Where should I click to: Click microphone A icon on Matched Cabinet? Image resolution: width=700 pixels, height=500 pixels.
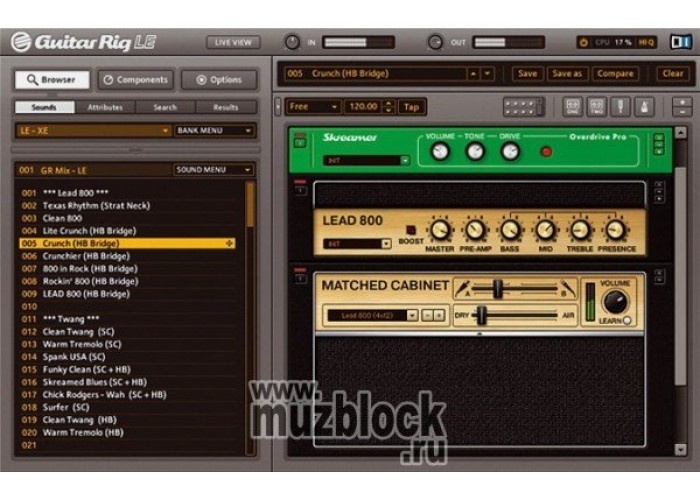click(x=462, y=288)
